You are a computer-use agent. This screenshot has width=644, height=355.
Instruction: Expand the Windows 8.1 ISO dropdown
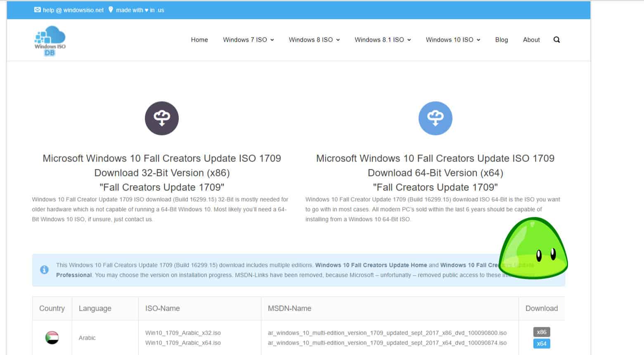pyautogui.click(x=382, y=40)
